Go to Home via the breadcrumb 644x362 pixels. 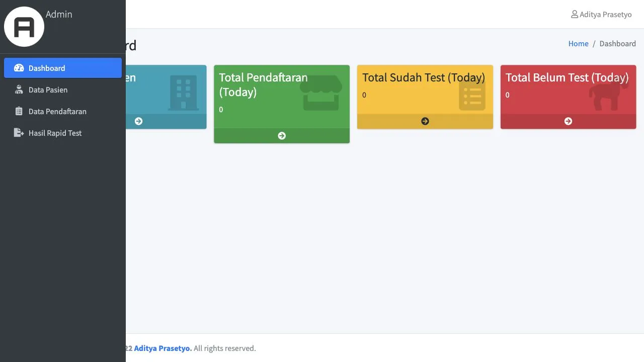click(578, 44)
